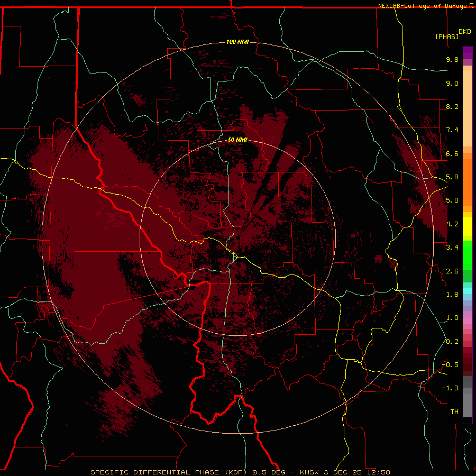Click the TH label at the scale bottom
The height and width of the screenshot is (476, 476).
(454, 412)
